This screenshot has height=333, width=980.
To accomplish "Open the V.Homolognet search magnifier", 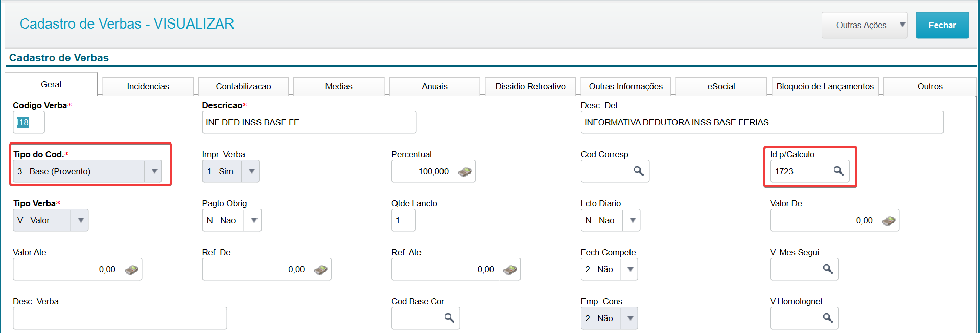I will pyautogui.click(x=828, y=318).
